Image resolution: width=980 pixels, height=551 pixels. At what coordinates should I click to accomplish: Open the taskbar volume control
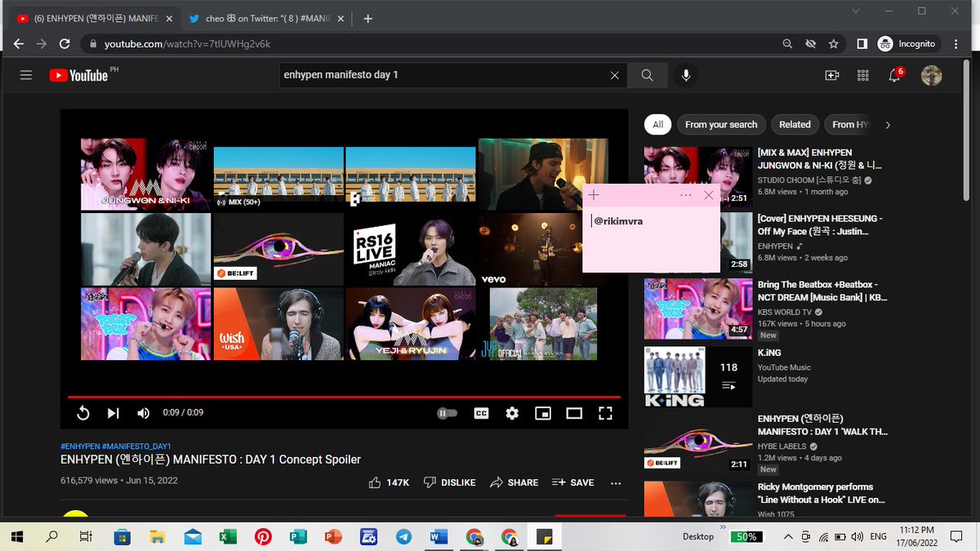coord(856,536)
